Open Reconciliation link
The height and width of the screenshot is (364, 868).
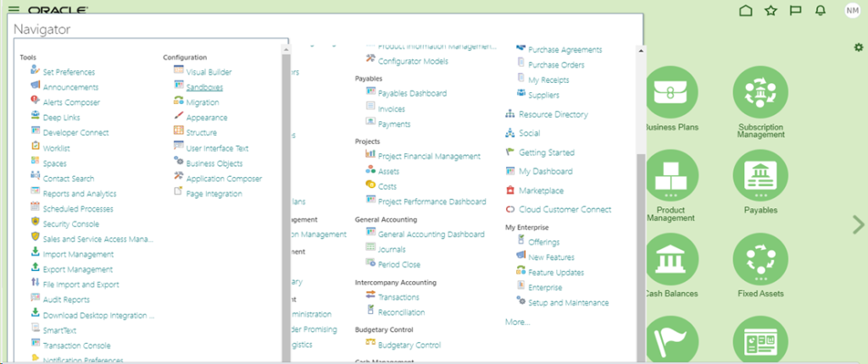pos(401,312)
